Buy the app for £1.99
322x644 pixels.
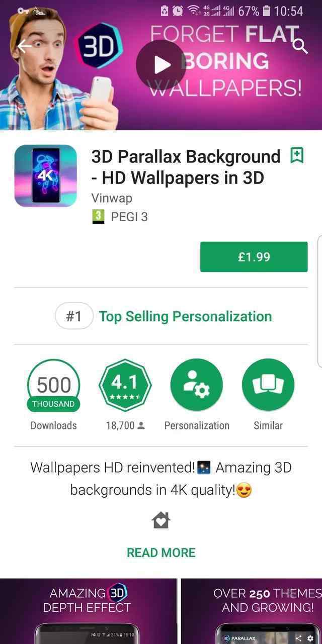[254, 257]
